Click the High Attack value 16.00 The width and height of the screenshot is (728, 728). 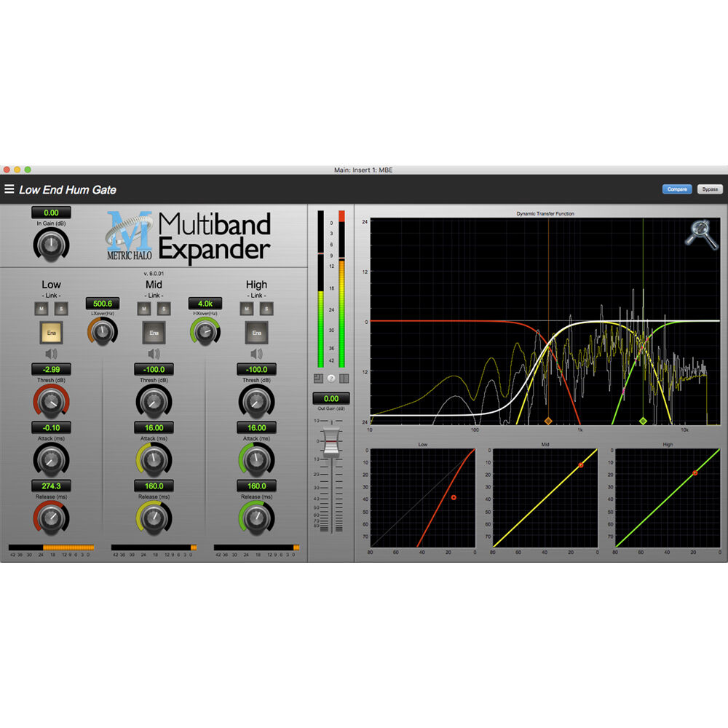tap(256, 427)
